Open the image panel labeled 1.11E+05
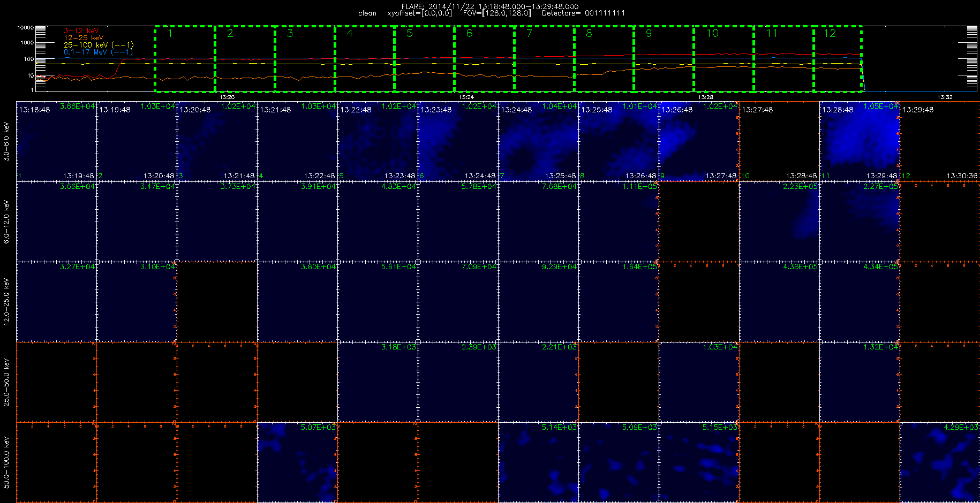The image size is (980, 503). [x=619, y=222]
